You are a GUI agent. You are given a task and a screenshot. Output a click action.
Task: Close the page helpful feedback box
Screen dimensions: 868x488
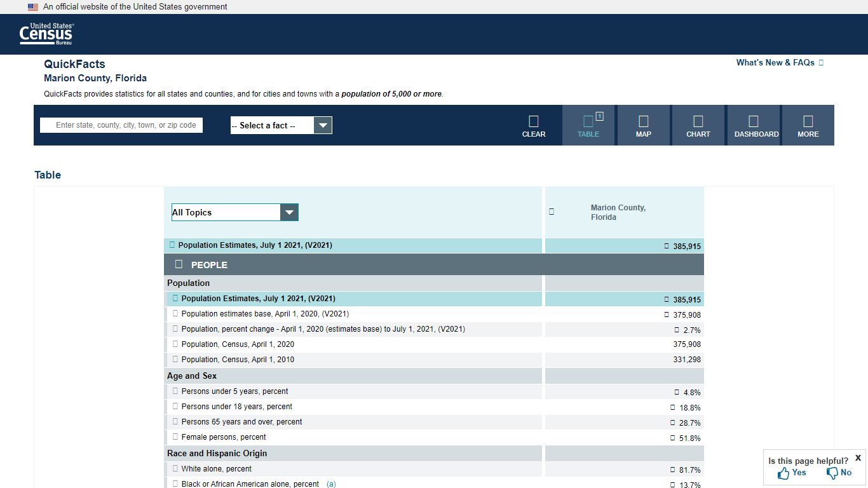858,457
